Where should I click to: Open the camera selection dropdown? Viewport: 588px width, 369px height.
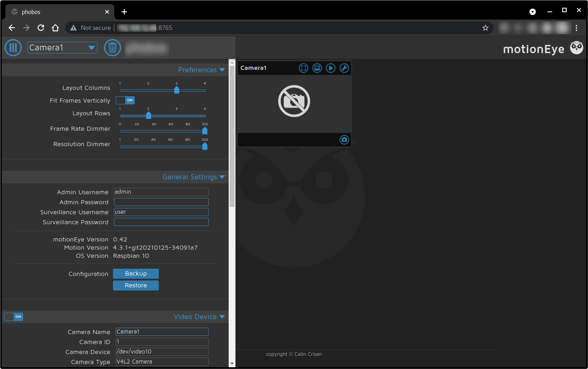tap(62, 47)
